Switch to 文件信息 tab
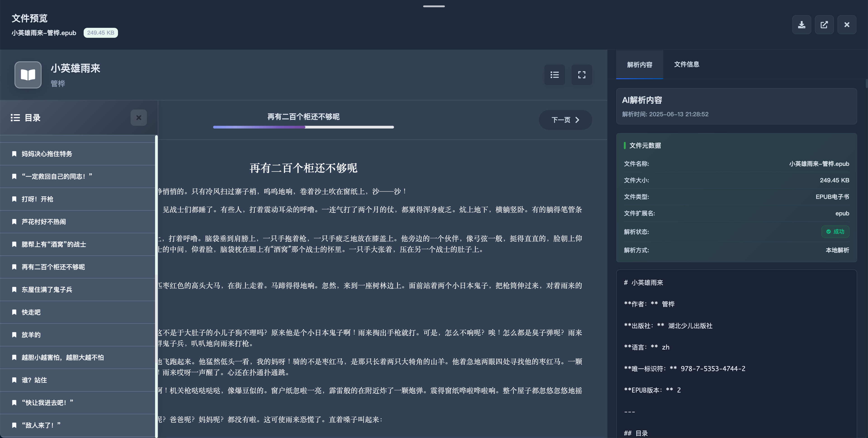 pos(686,64)
